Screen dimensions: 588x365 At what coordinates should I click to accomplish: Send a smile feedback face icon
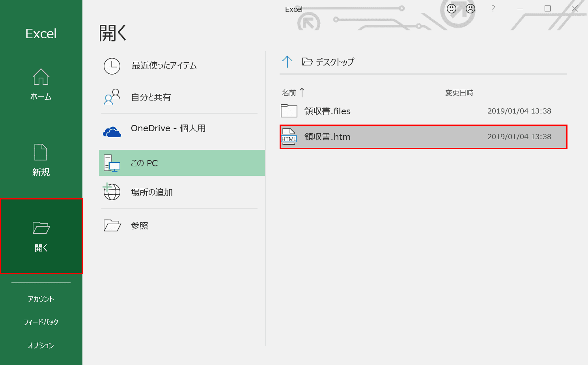click(452, 9)
